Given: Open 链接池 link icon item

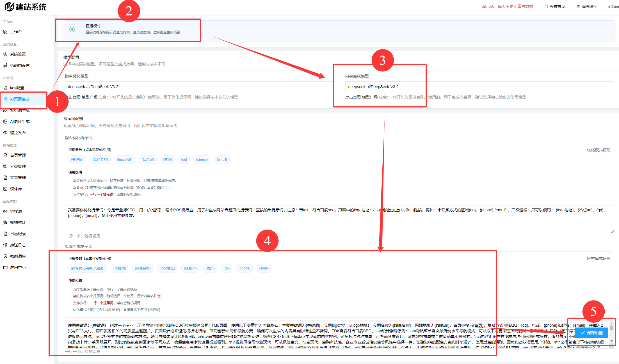Looking at the screenshot, I should 5,211.
